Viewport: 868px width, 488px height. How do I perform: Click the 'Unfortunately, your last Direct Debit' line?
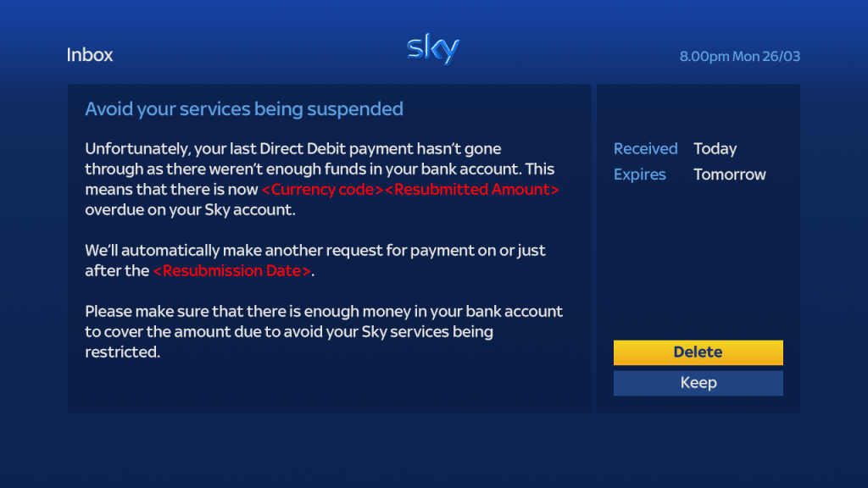[293, 149]
